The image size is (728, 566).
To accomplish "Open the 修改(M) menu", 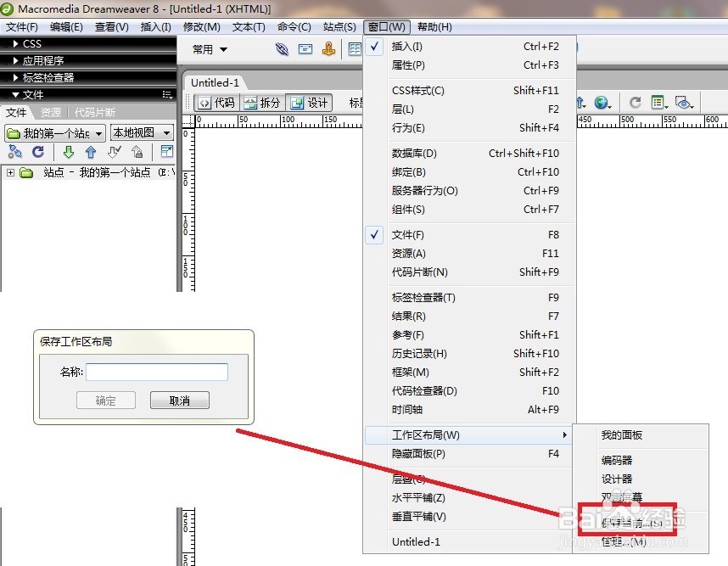I will [x=201, y=27].
